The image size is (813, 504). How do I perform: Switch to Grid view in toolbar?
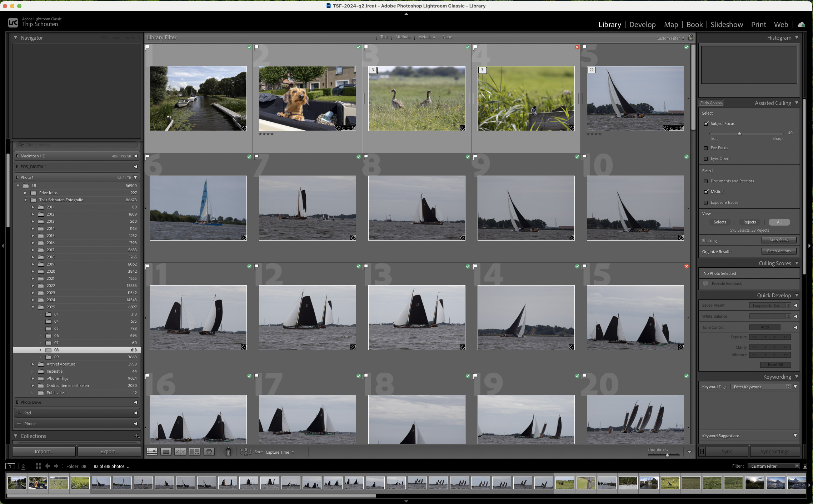(152, 452)
